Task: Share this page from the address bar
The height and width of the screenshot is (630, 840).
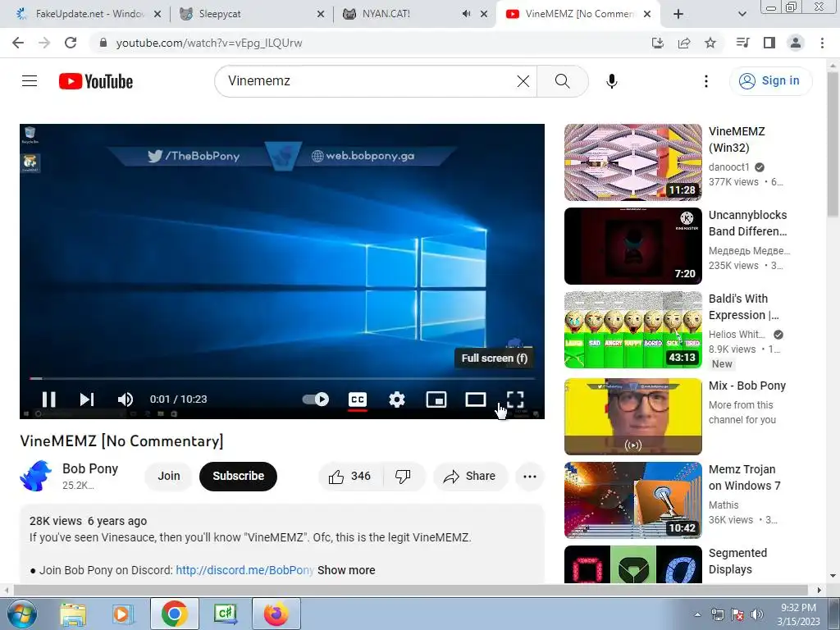Action: 684,43
